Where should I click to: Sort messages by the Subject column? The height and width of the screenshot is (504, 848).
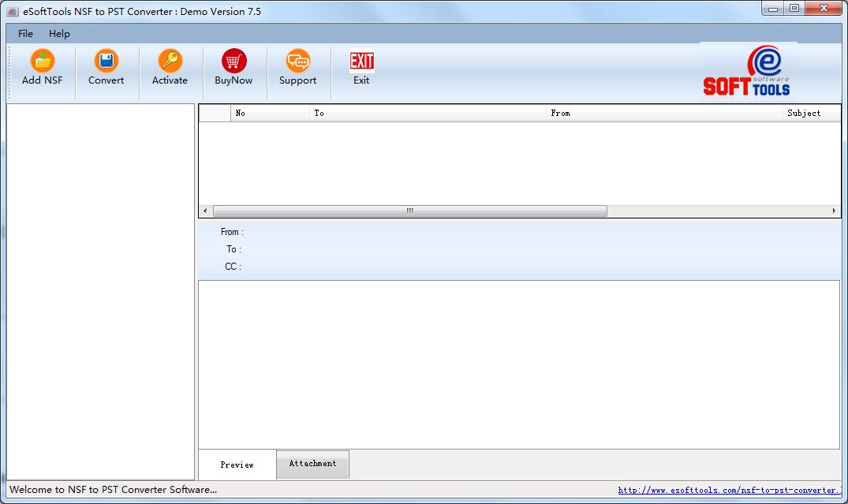pyautogui.click(x=804, y=113)
